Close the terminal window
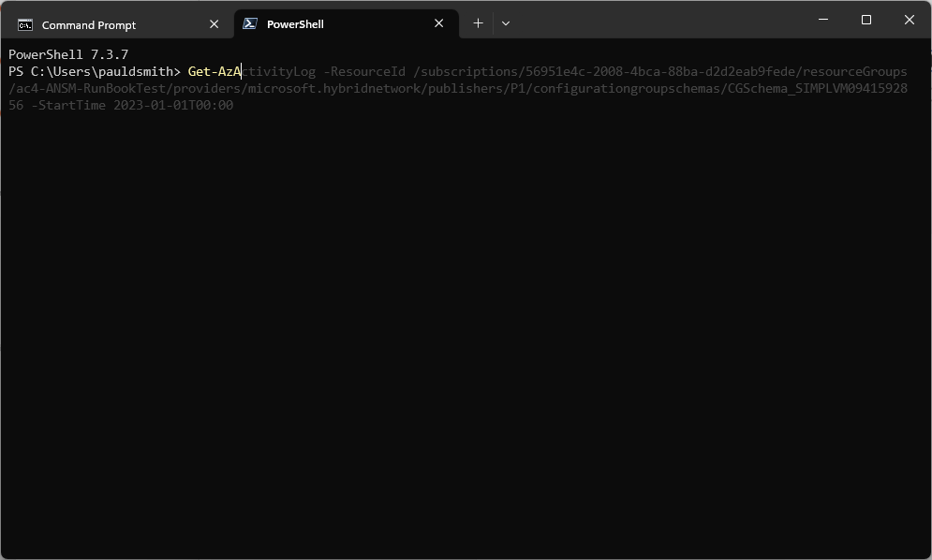 910,20
